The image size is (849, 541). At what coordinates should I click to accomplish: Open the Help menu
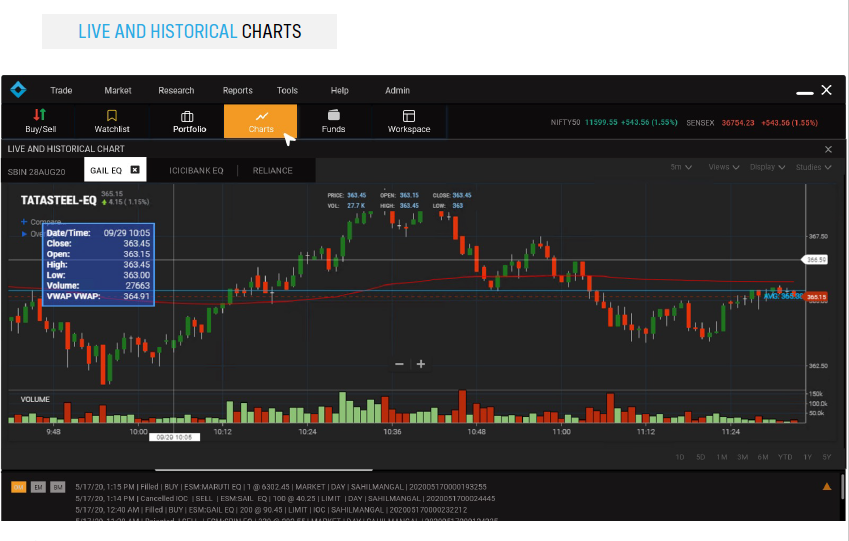click(339, 90)
